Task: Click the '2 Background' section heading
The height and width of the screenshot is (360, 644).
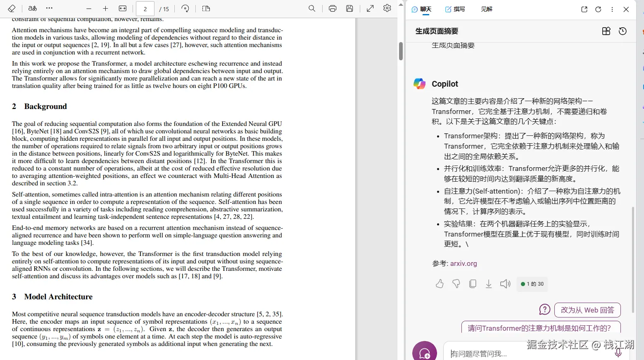Action: point(39,107)
